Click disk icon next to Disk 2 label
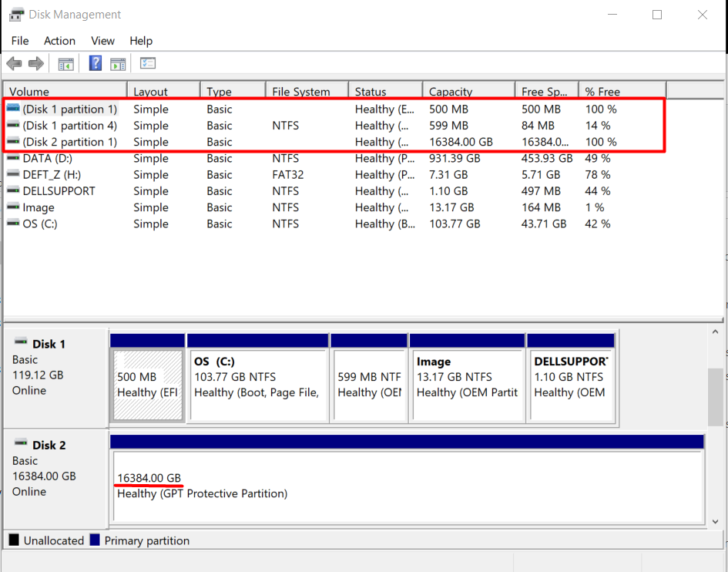This screenshot has width=728, height=572. 21,443
